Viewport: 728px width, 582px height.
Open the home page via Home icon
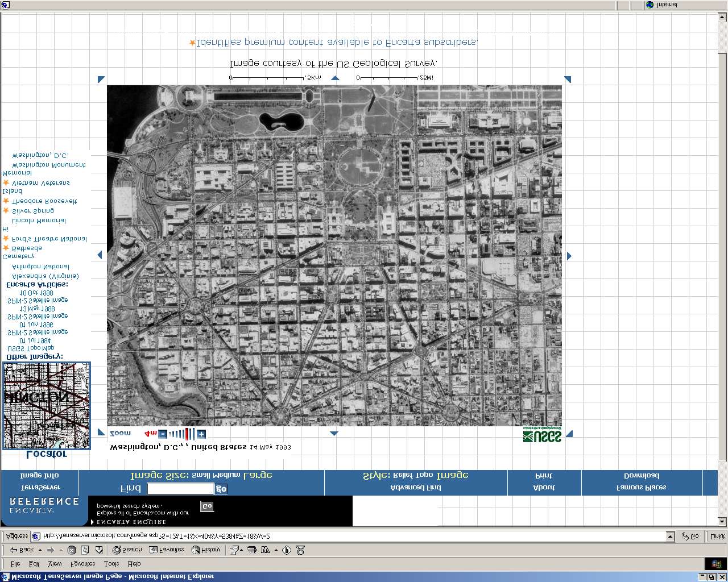click(x=99, y=550)
